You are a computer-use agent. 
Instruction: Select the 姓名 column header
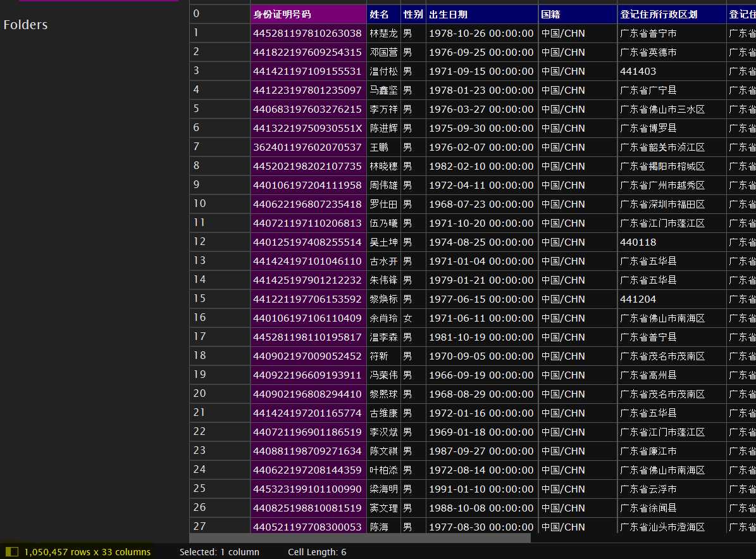click(384, 14)
